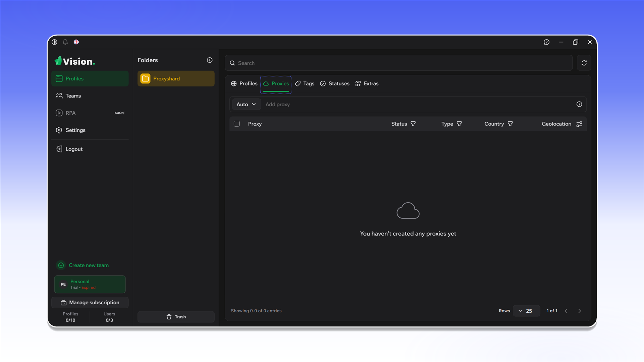
Task: Select the Personal team card
Action: pyautogui.click(x=90, y=284)
